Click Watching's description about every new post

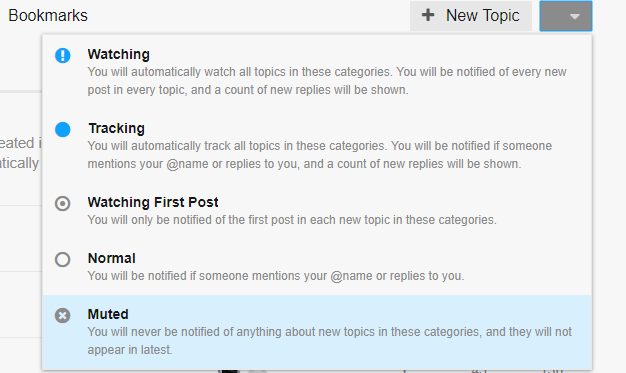327,81
